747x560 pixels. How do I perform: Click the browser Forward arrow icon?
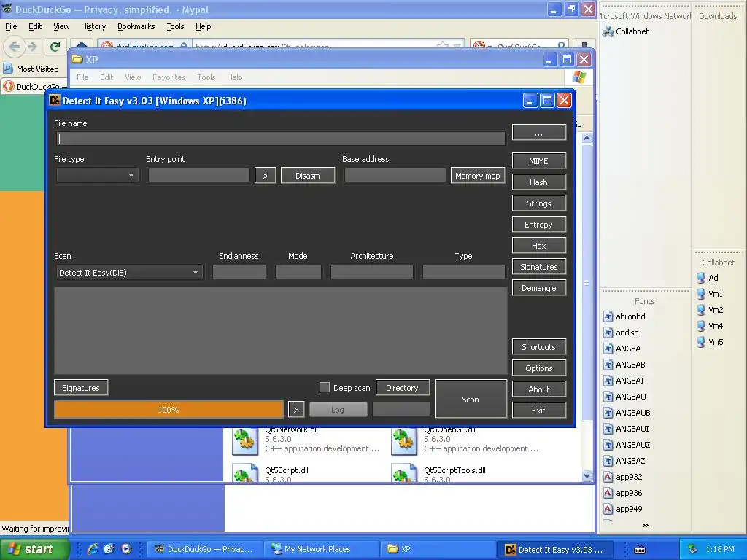point(32,46)
